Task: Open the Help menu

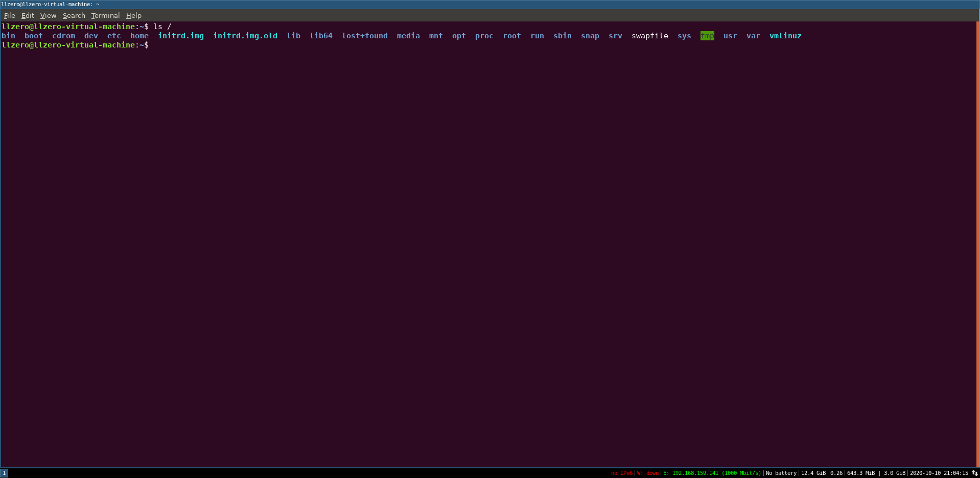Action: pos(133,15)
